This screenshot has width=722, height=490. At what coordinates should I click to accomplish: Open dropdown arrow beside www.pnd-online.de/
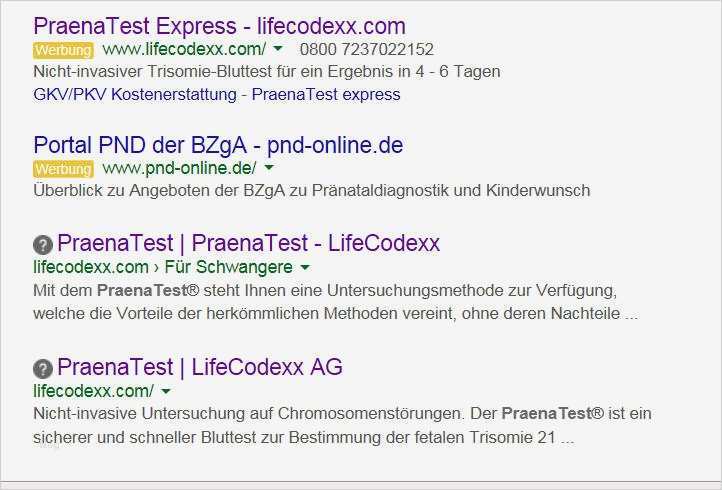[269, 168]
